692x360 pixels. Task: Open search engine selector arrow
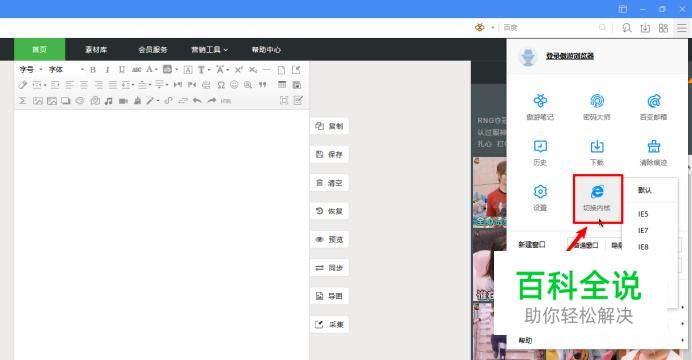point(493,28)
